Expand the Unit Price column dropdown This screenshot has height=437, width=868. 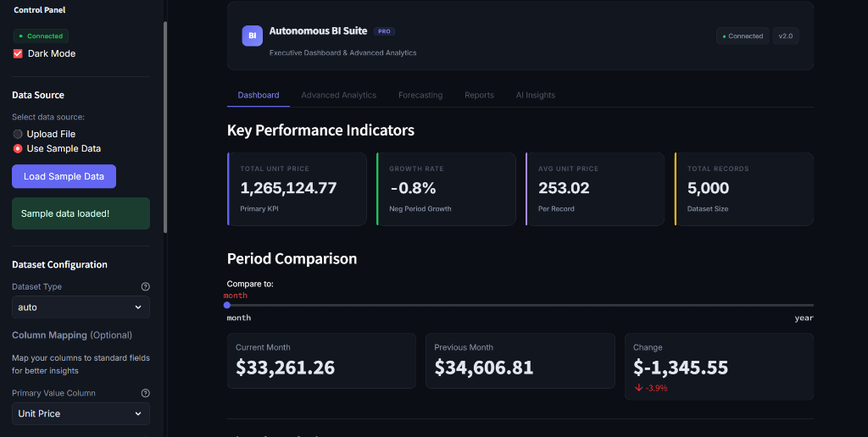pos(81,414)
